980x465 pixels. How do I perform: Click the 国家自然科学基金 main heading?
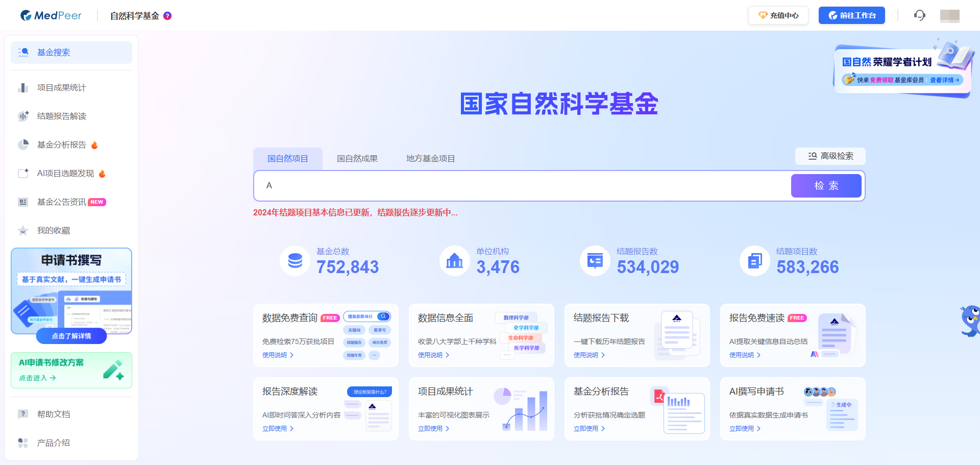point(559,104)
